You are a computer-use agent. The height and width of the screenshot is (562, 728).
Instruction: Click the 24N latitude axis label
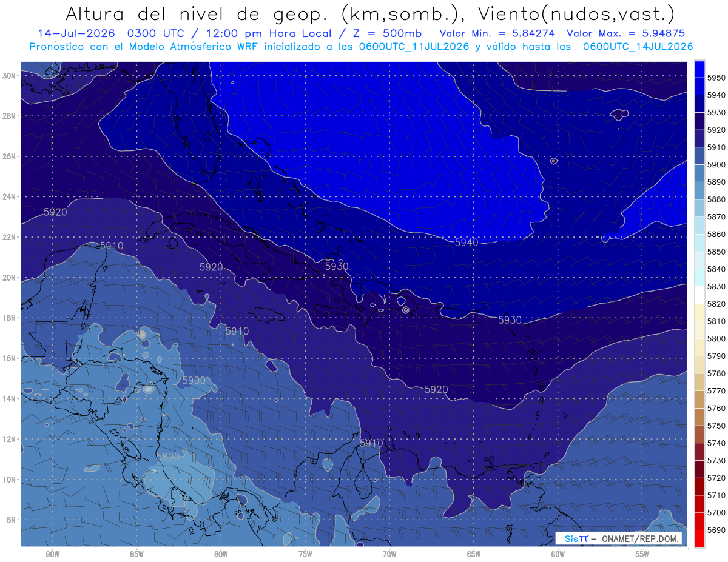[x=9, y=197]
